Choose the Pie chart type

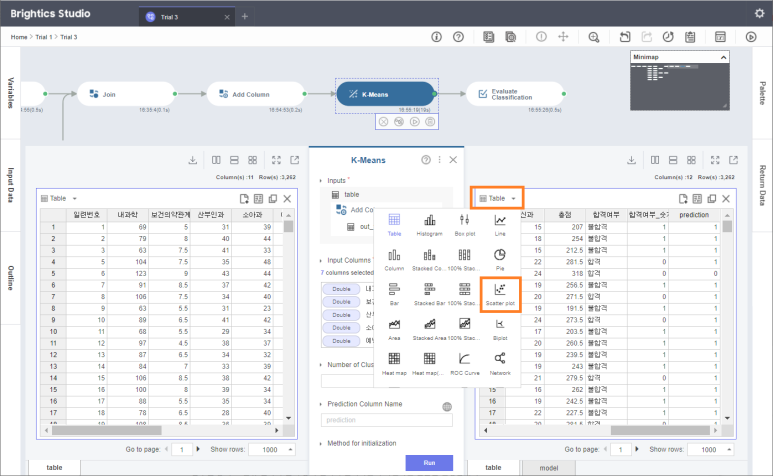(500, 260)
